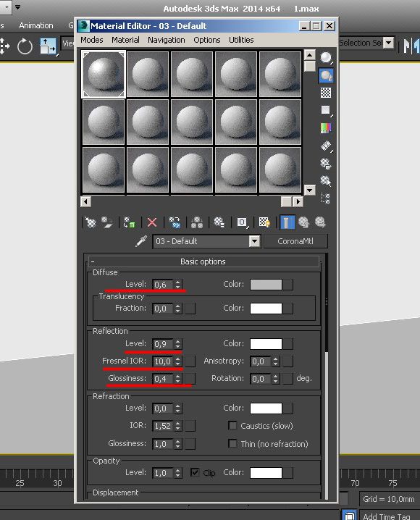Click Refraction IOR spinner arrows
This screenshot has width=420, height=520.
[x=178, y=426]
